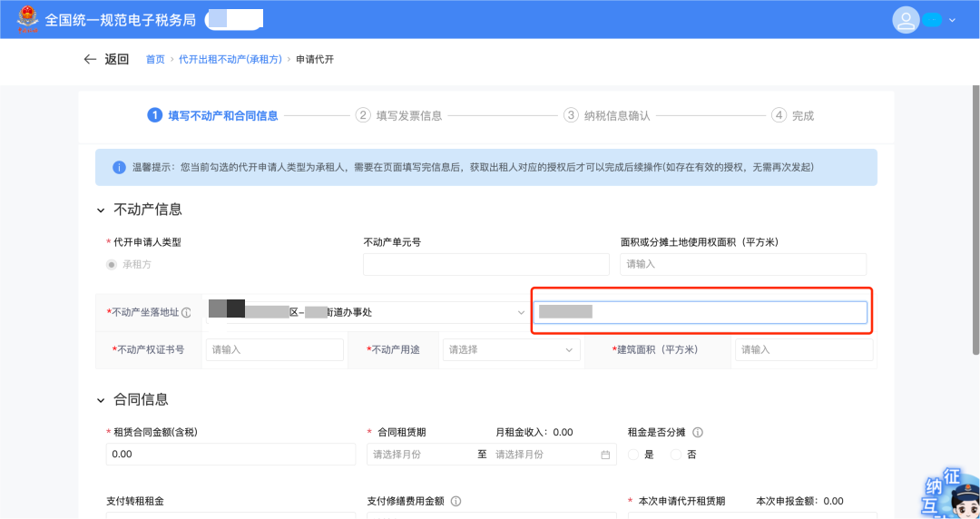Select 是 for 租金是否分摊
Image resolution: width=980 pixels, height=519 pixels.
633,455
